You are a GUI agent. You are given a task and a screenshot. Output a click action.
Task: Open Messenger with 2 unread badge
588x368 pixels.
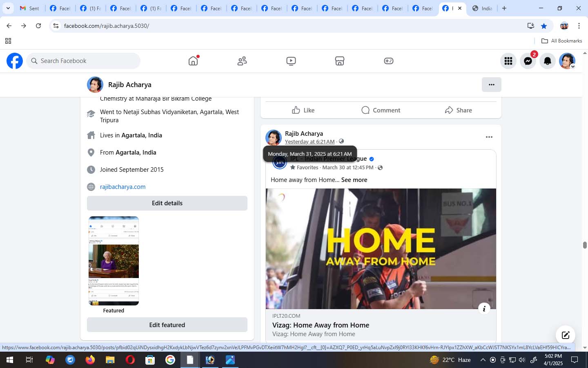[x=528, y=61]
